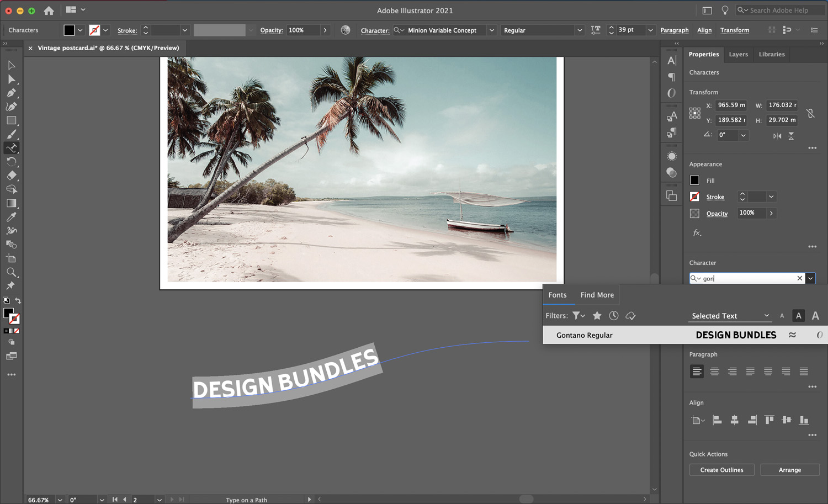Choose large font sample size

(x=815, y=316)
